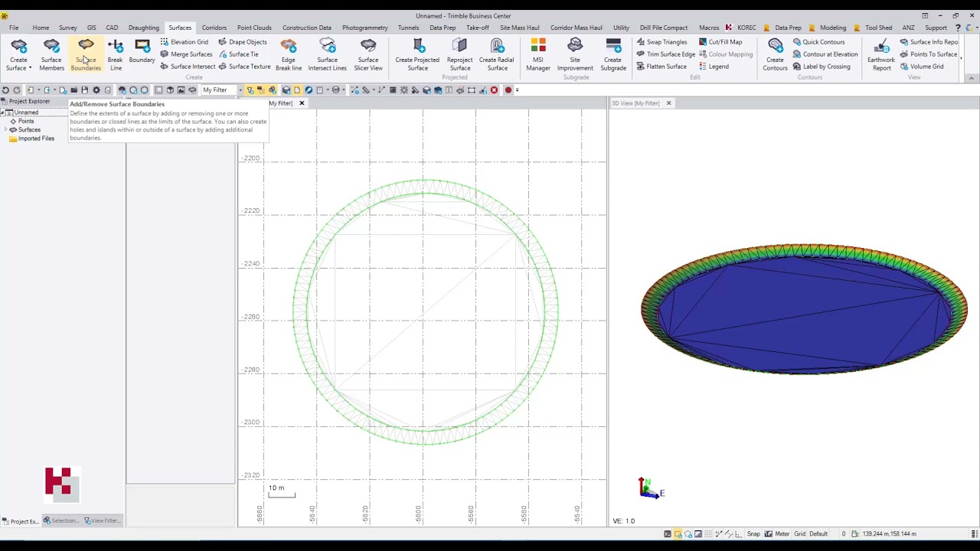This screenshot has height=551, width=980.
Task: Select the Reproject Surface tool
Action: pos(460,55)
